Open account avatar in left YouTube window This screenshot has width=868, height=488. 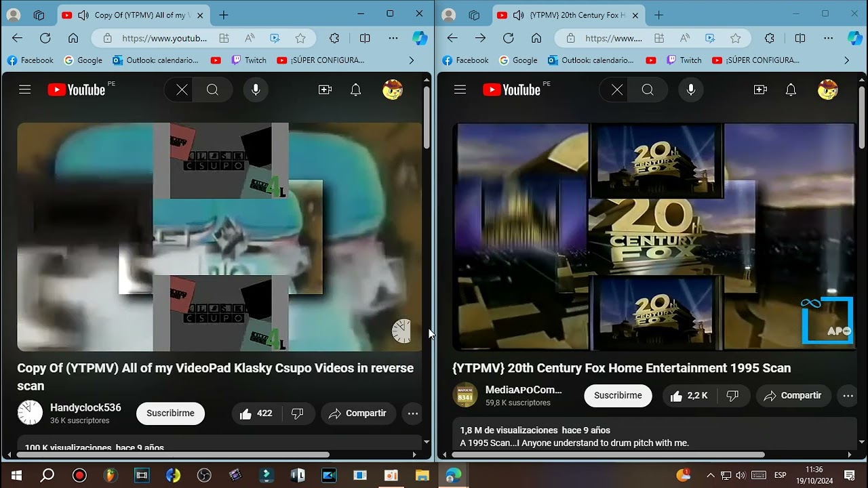coord(393,89)
